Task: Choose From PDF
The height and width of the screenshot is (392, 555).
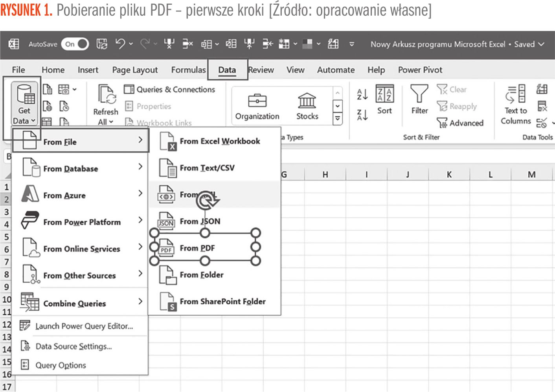Action: (x=215, y=248)
